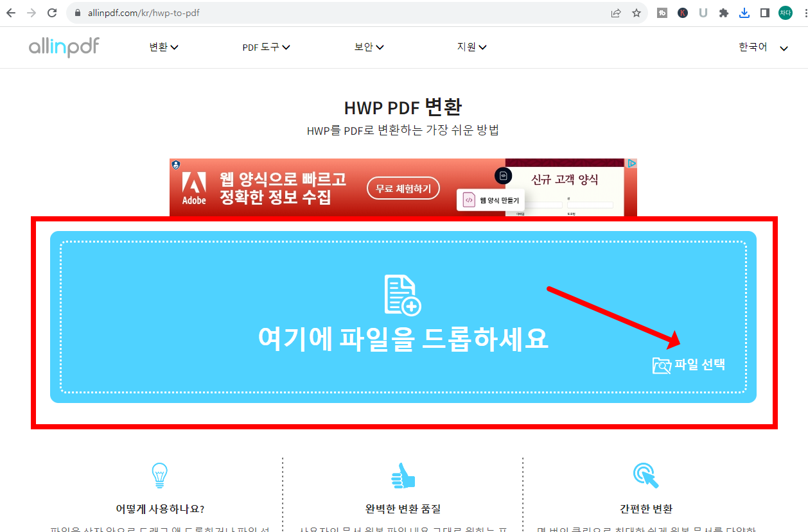Click the clicking cursor icon above 간편한 변환
The image size is (808, 532).
(x=645, y=476)
